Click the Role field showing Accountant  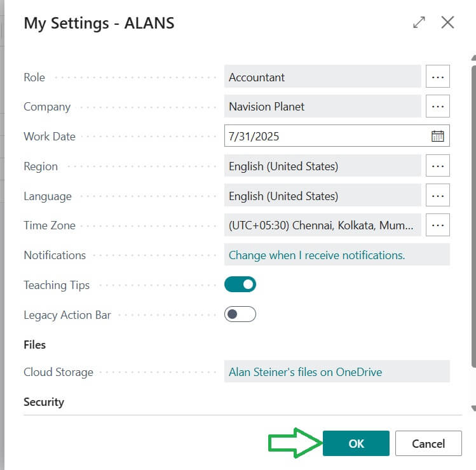(322, 77)
